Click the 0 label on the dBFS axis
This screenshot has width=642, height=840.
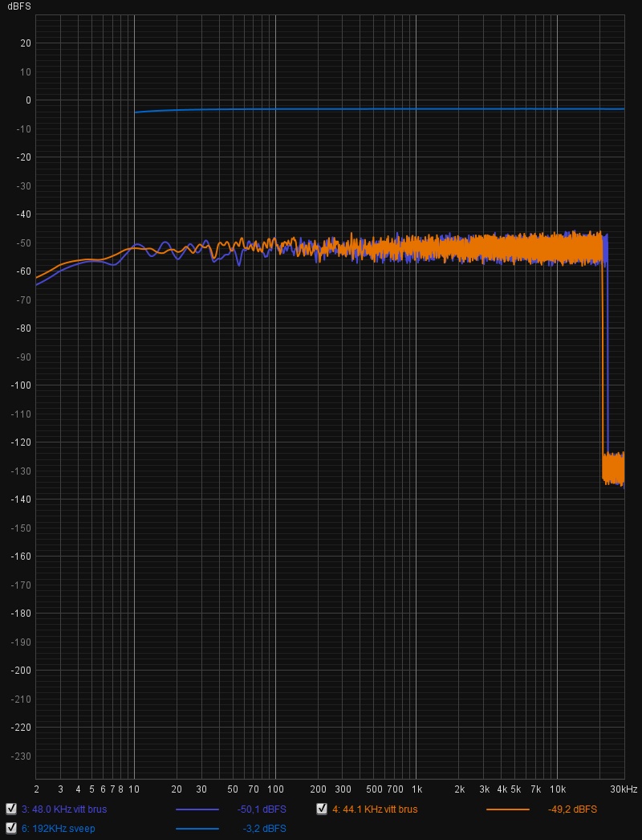27,100
